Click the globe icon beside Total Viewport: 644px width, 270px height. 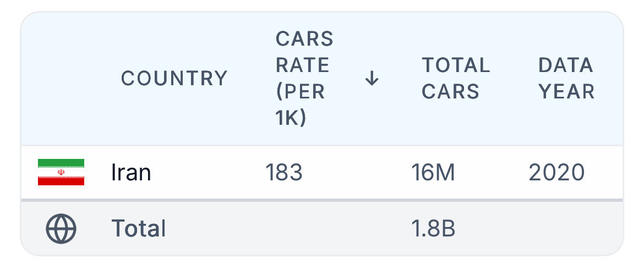point(61,229)
